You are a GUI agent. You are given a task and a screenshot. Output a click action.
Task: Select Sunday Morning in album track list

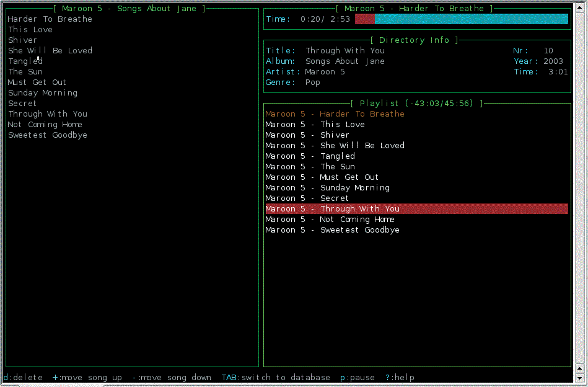click(x=43, y=92)
